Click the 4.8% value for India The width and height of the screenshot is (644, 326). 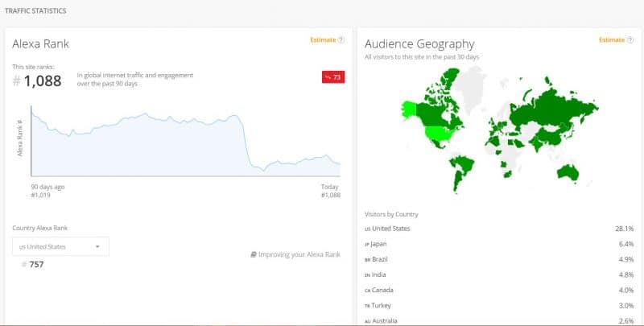point(626,274)
